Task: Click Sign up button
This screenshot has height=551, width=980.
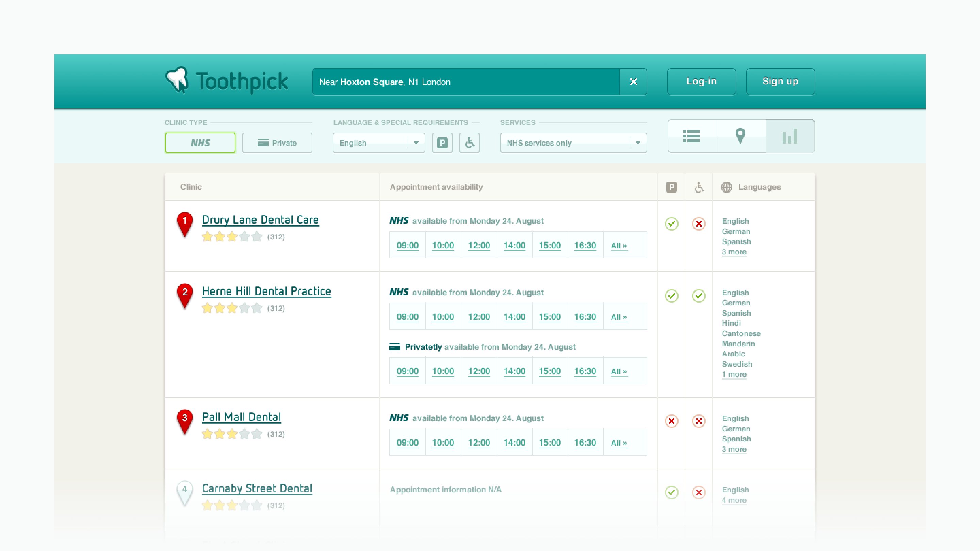Action: [780, 81]
